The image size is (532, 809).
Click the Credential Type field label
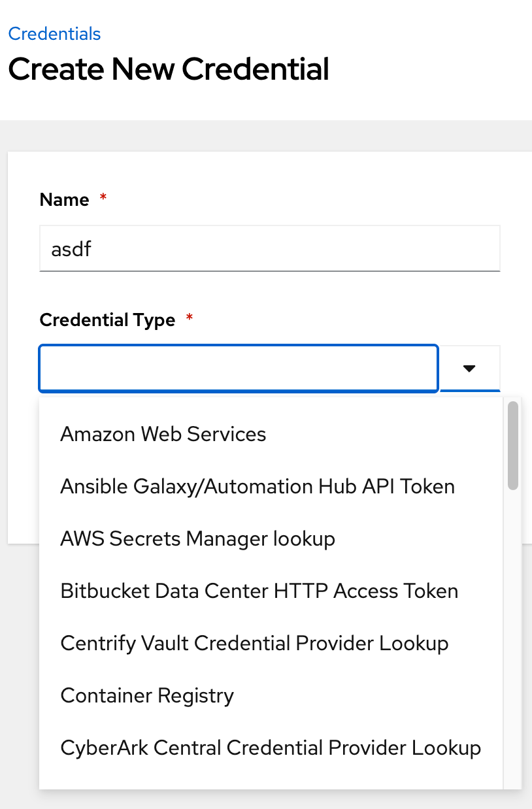pos(107,320)
